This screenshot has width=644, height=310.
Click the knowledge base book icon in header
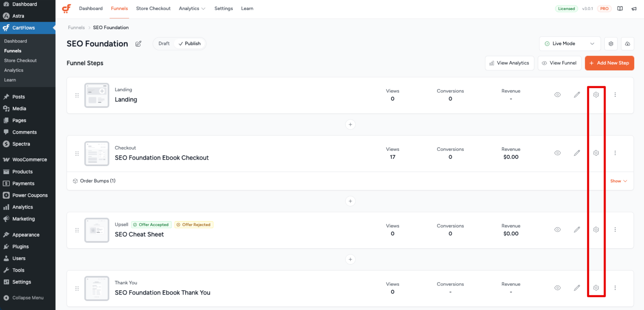[x=620, y=9]
